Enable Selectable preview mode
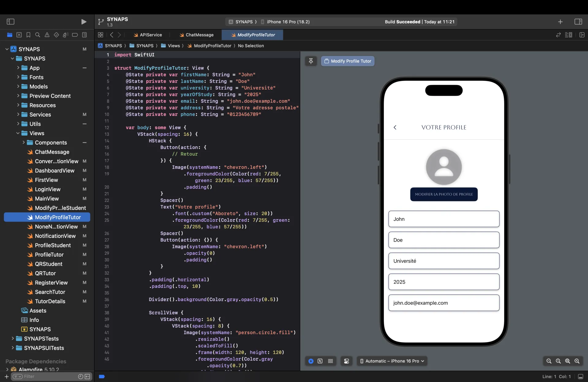Screen dimensions: 588x382 (320, 361)
